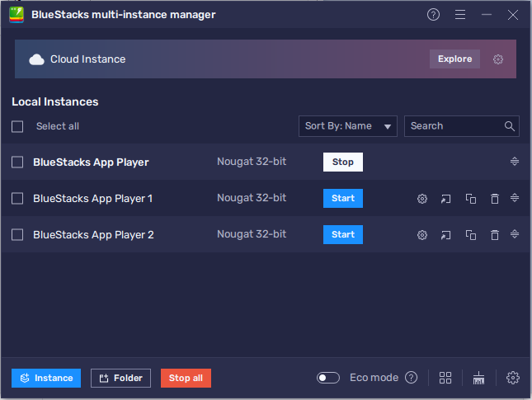Create a new Instance
The height and width of the screenshot is (400, 532).
(x=46, y=378)
